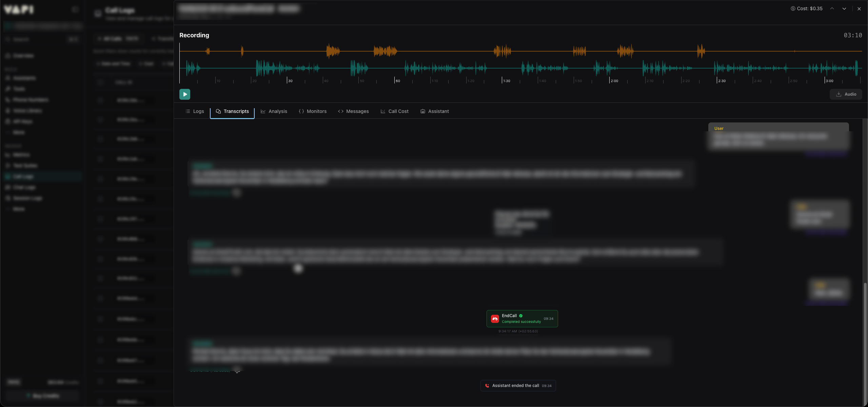Click the Assistant ended the call badge
868x407 pixels.
[518, 386]
